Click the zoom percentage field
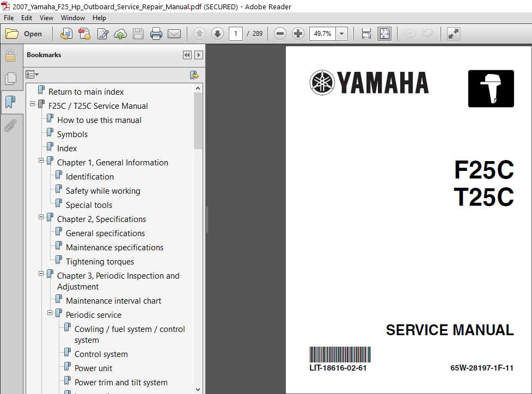Image resolution: width=532 pixels, height=394 pixels. coord(323,34)
